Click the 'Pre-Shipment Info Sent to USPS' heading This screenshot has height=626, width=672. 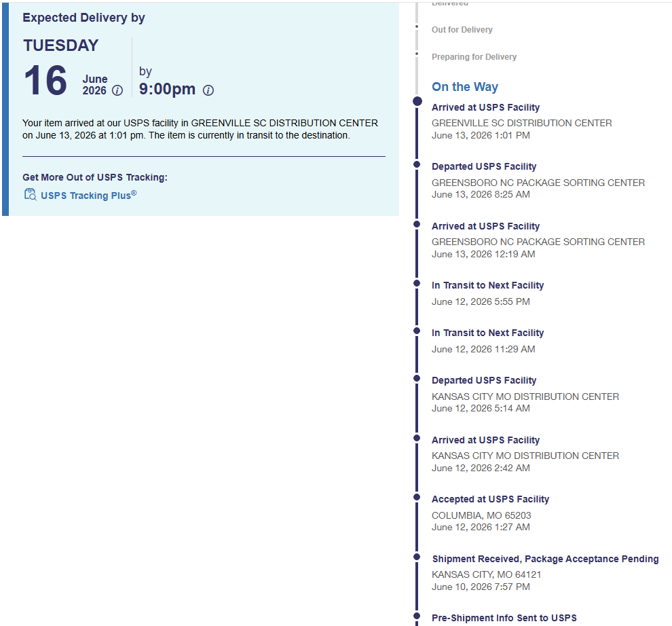[504, 618]
